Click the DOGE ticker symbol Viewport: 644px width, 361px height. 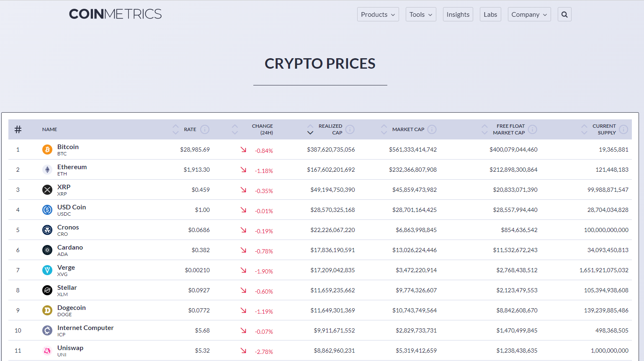[x=64, y=315]
